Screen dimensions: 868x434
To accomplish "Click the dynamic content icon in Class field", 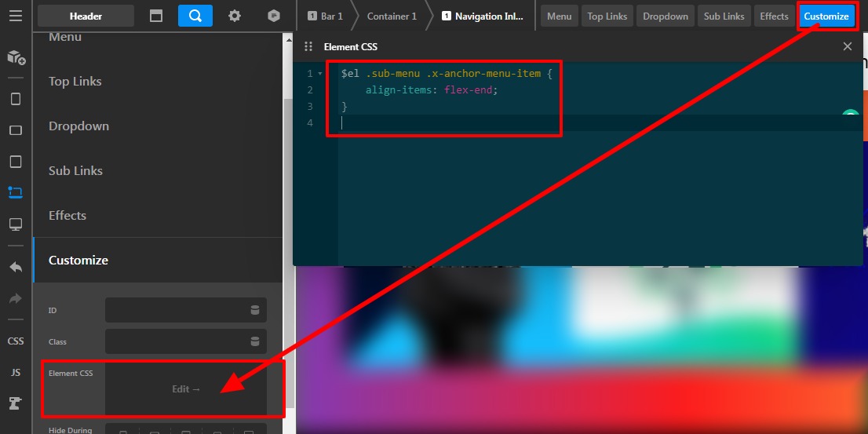I will point(255,341).
